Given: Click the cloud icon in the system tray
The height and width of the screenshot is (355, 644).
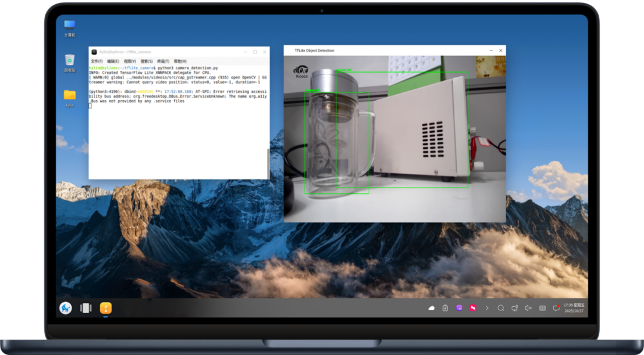Looking at the screenshot, I should click(x=432, y=308).
